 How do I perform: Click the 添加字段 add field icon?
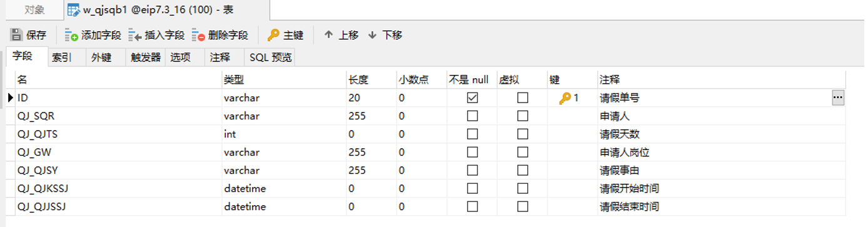(x=71, y=35)
